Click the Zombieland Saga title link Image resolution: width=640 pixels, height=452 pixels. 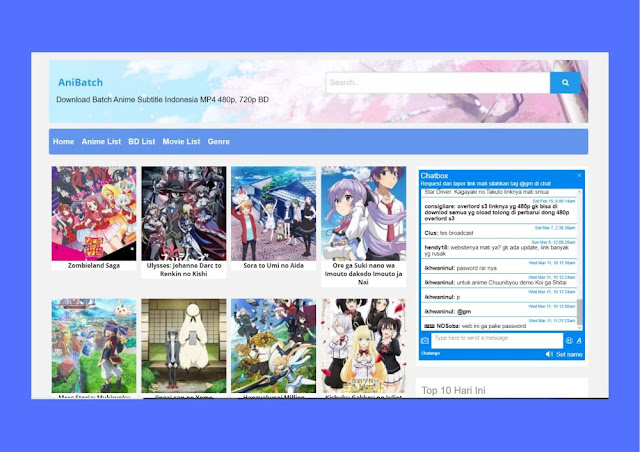click(x=94, y=265)
